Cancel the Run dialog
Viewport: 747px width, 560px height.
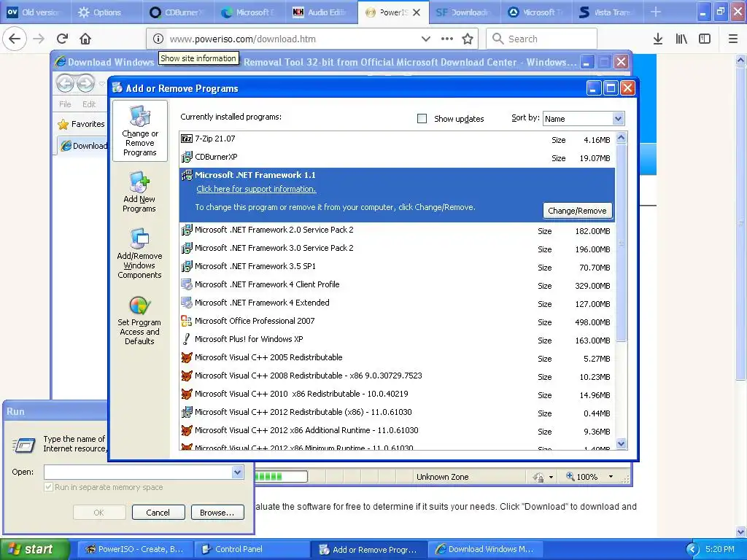click(158, 513)
